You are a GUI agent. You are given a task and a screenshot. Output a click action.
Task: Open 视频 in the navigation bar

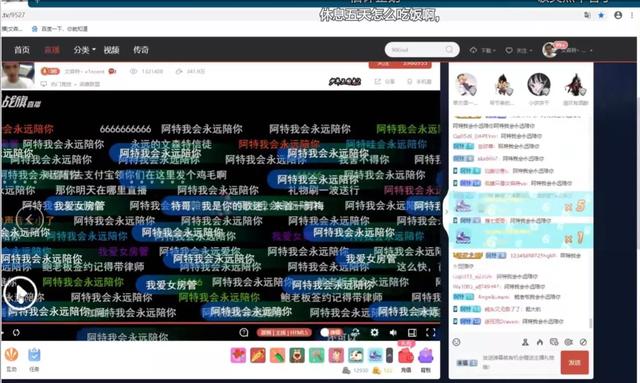pos(111,50)
